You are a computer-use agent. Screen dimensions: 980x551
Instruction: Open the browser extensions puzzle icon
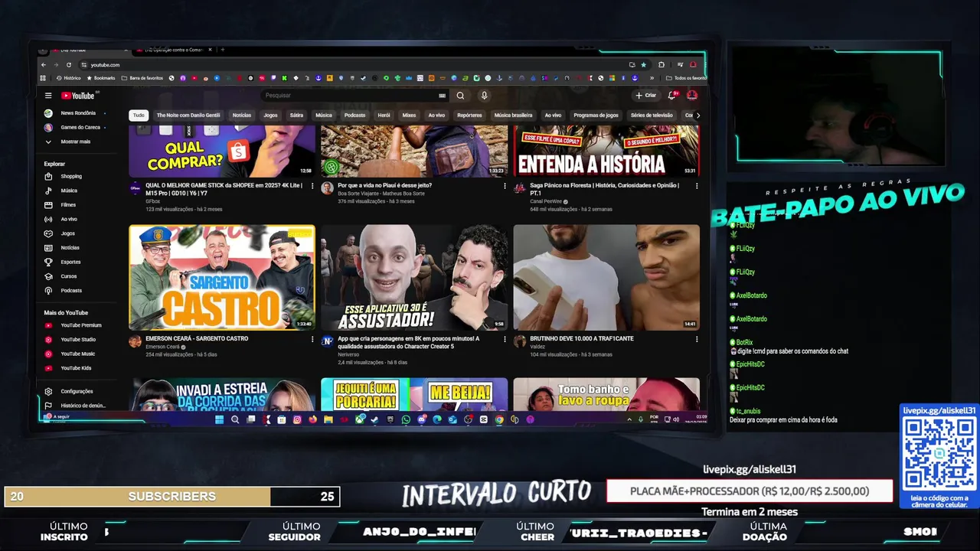661,65
